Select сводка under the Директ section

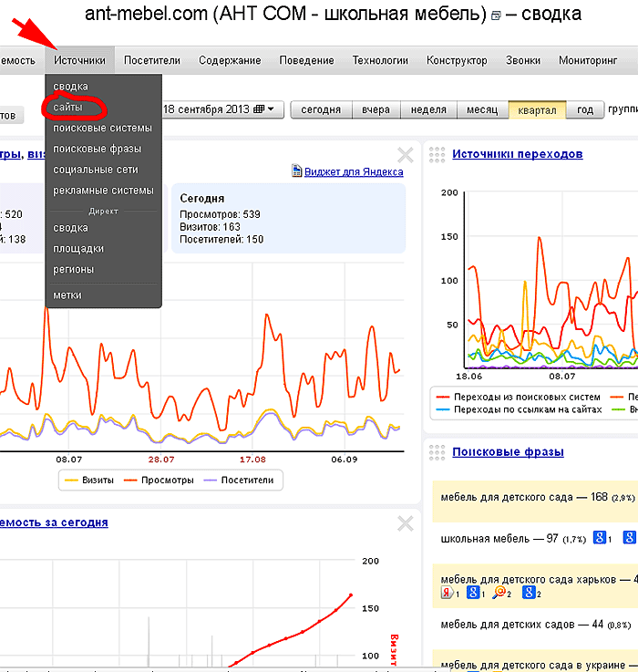[x=70, y=228]
